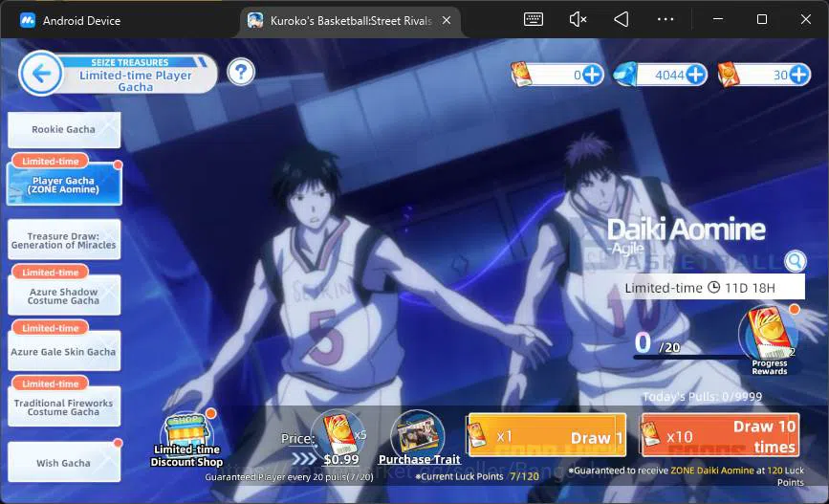The height and width of the screenshot is (504, 829).
Task: Click the Purchase Trait link text
Action: (x=419, y=460)
